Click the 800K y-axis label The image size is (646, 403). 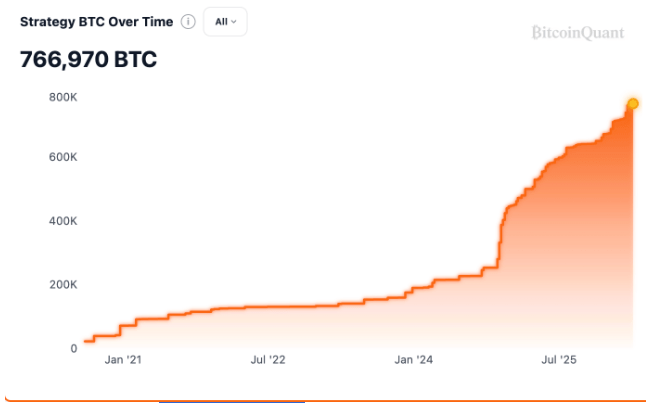point(64,98)
